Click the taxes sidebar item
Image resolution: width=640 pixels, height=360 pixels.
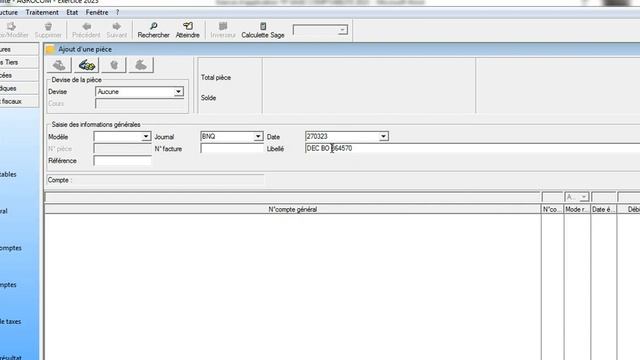coord(11,322)
